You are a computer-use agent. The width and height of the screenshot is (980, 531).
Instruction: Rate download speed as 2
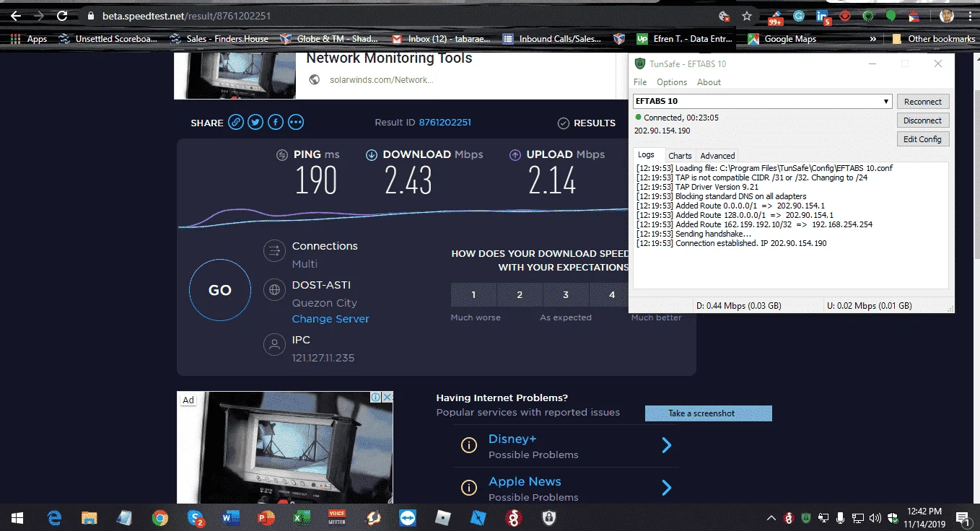point(520,294)
